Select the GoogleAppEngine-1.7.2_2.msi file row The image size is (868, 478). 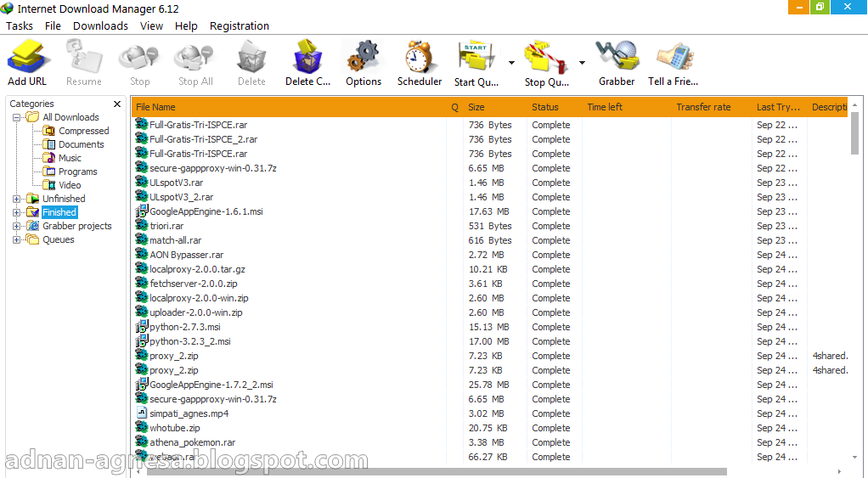click(489, 385)
